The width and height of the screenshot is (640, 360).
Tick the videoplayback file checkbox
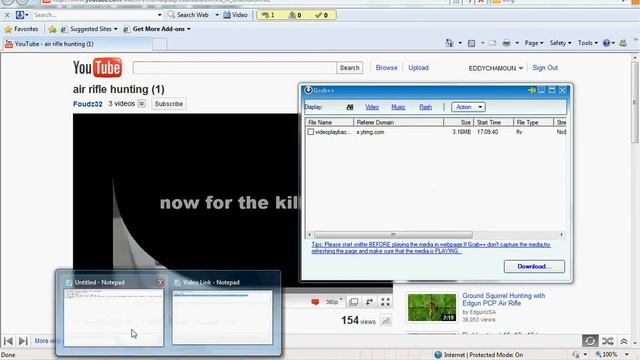[x=311, y=132]
